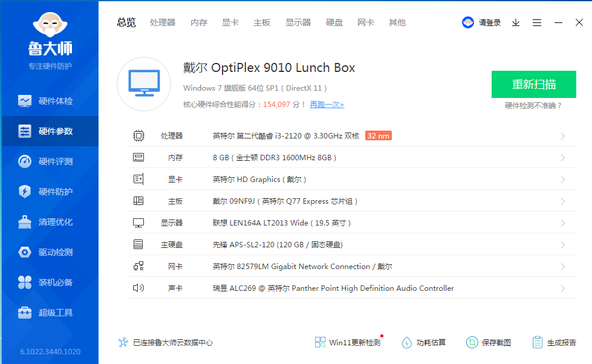Click the display monitor row icon

[x=138, y=223]
